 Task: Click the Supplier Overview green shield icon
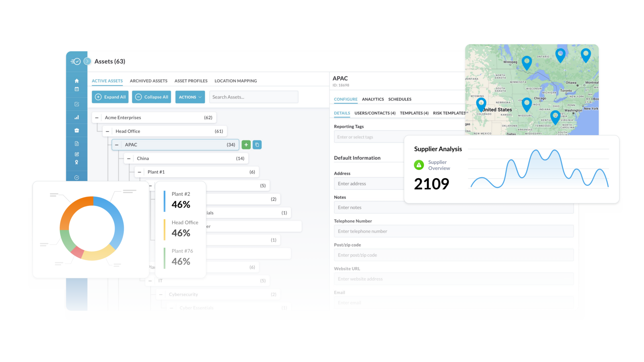coord(419,165)
